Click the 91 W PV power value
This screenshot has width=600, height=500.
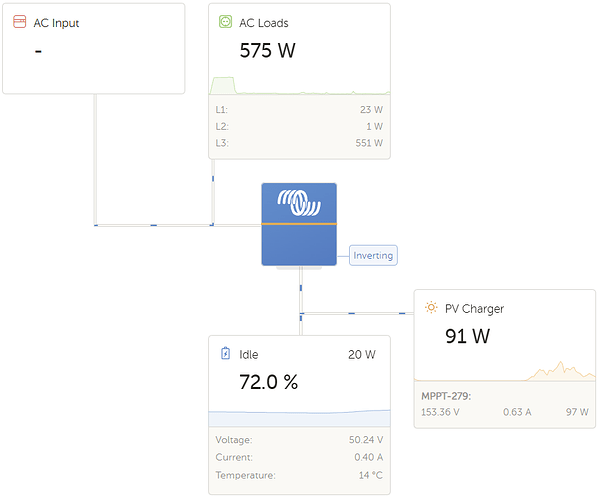(467, 336)
